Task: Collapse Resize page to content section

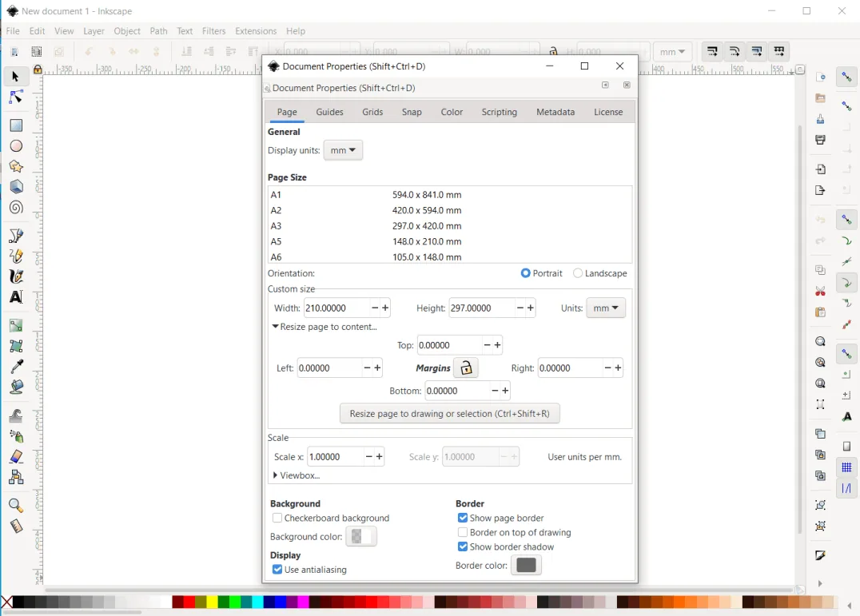Action: pyautogui.click(x=324, y=327)
